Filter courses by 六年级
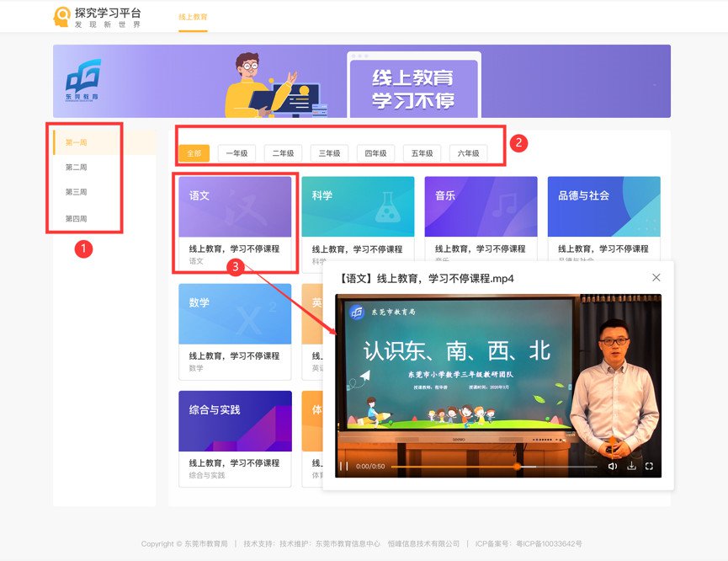Image resolution: width=728 pixels, height=561 pixels. (468, 153)
